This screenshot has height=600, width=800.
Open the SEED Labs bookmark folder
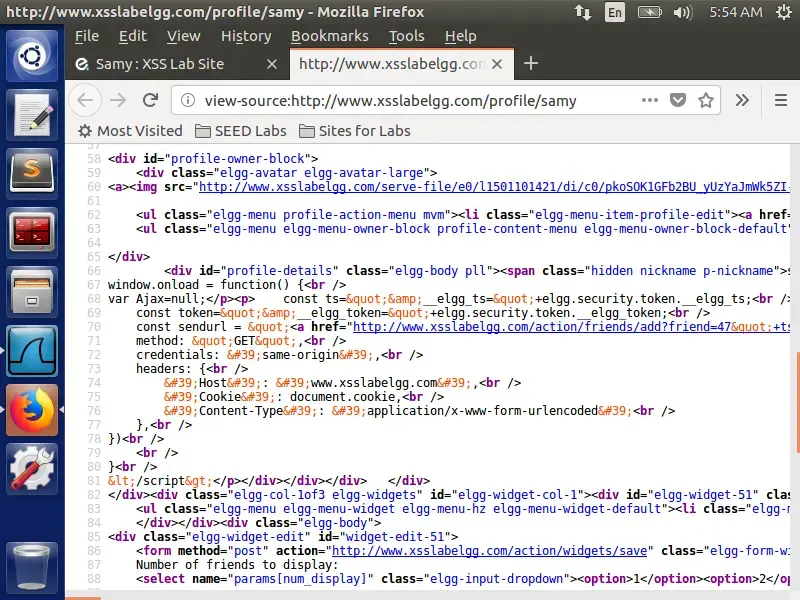pyautogui.click(x=241, y=131)
